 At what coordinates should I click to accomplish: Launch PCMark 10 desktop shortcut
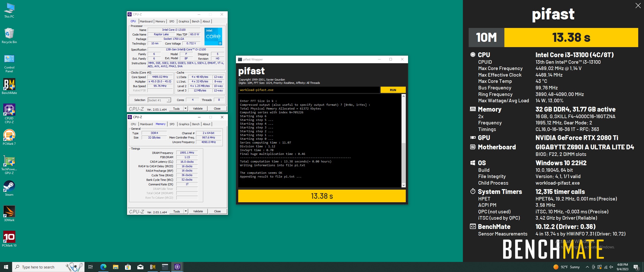[9, 239]
